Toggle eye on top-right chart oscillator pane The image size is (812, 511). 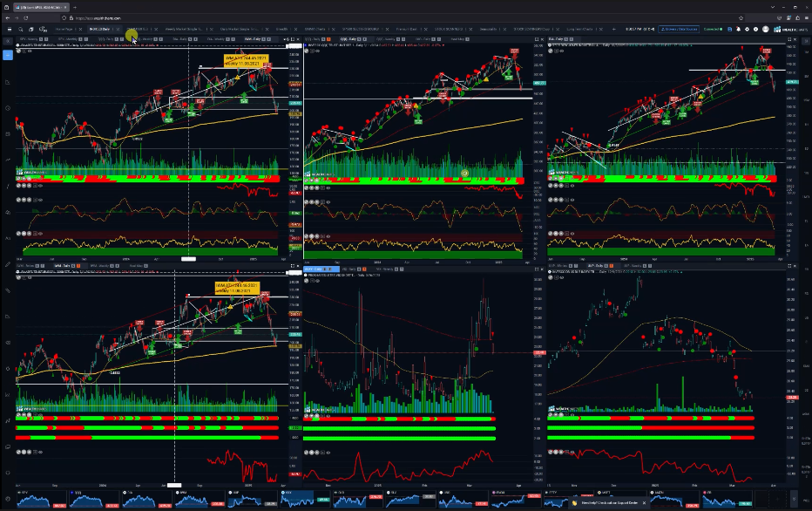[x=572, y=200]
